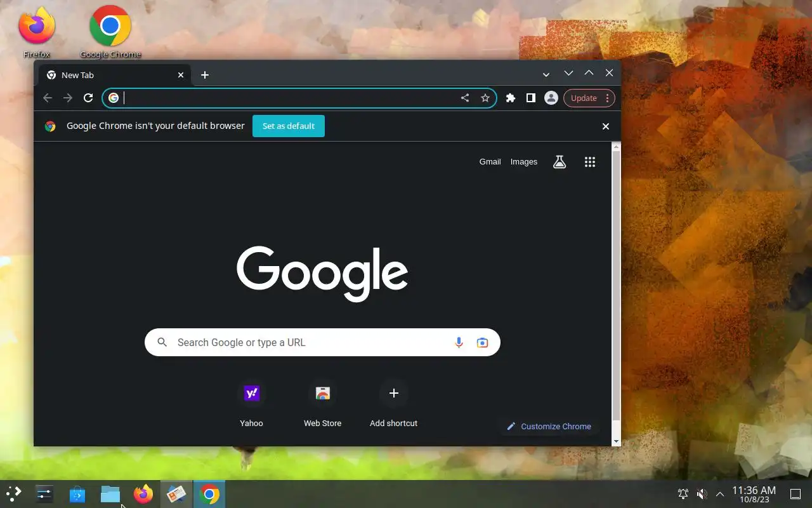The width and height of the screenshot is (812, 508).
Task: Launch Firefox from the taskbar
Action: [143, 493]
